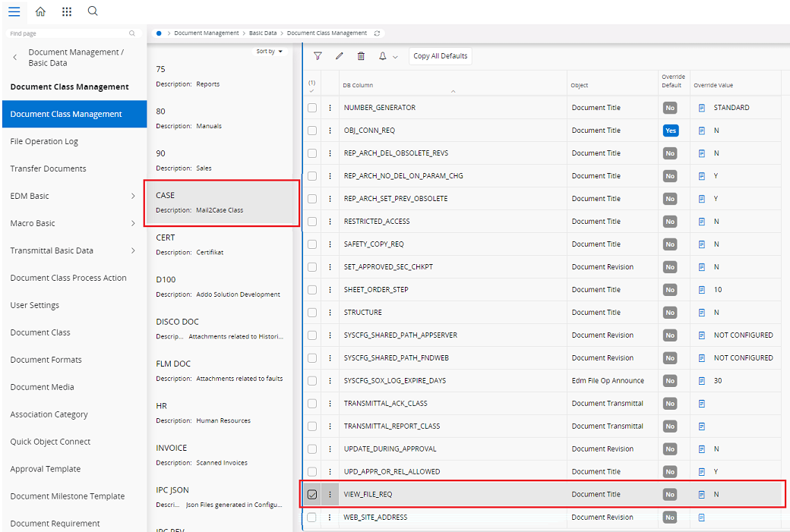
Task: Expand the EDM Basic menu section
Action: [x=133, y=196]
